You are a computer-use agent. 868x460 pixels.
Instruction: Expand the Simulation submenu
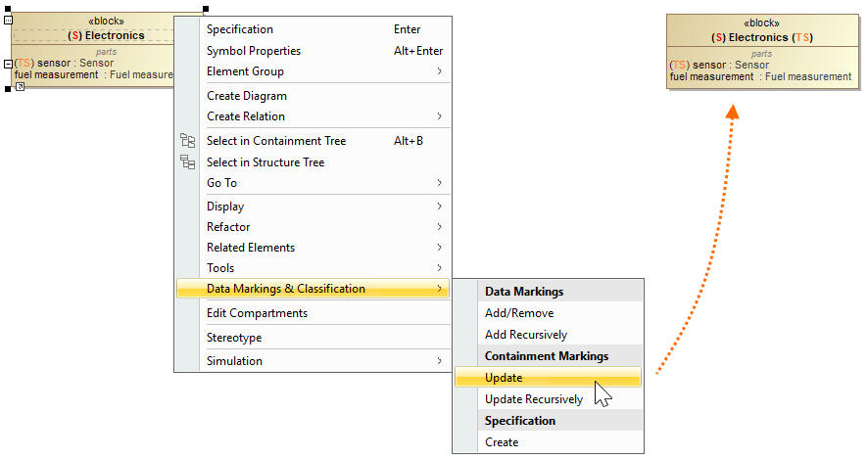(x=439, y=361)
